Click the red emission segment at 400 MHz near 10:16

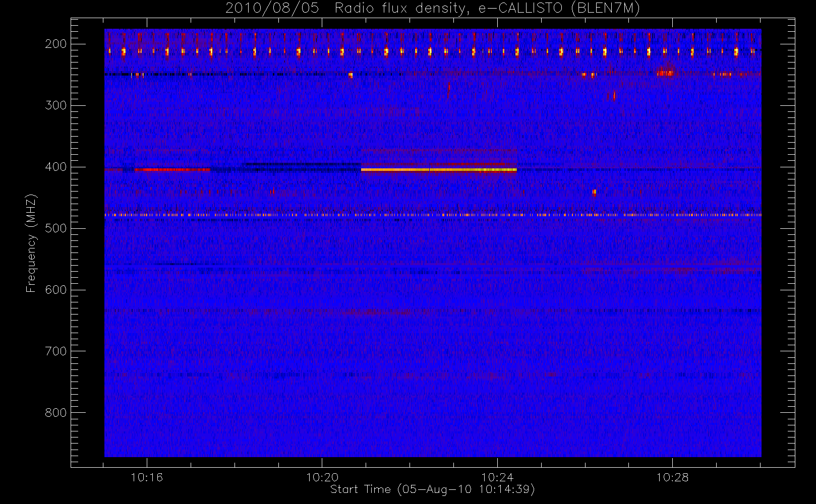point(172,170)
